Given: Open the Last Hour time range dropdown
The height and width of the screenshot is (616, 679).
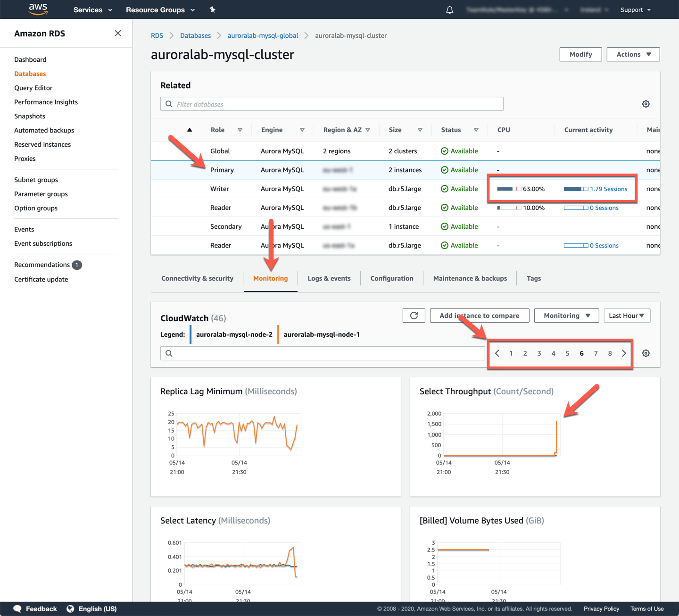Looking at the screenshot, I should 627,316.
